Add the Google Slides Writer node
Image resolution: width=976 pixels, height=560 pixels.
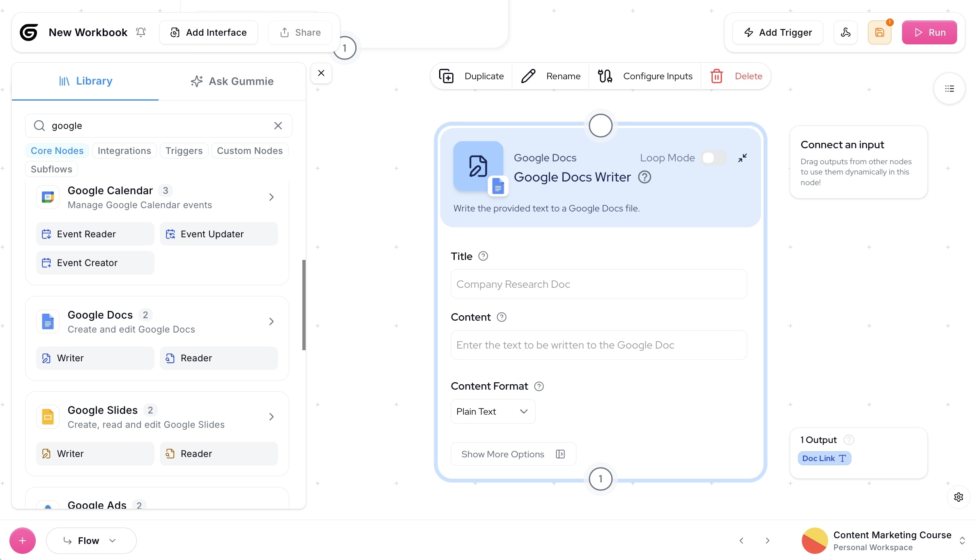(x=95, y=454)
